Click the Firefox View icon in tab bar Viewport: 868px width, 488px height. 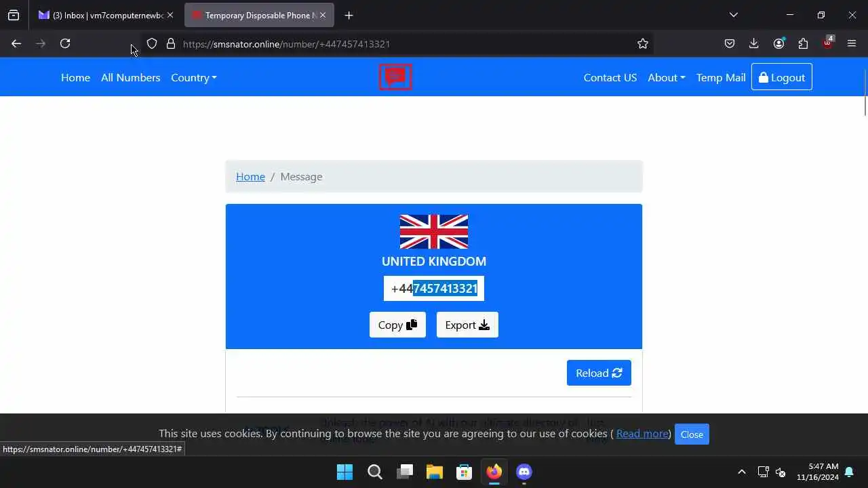coord(14,15)
